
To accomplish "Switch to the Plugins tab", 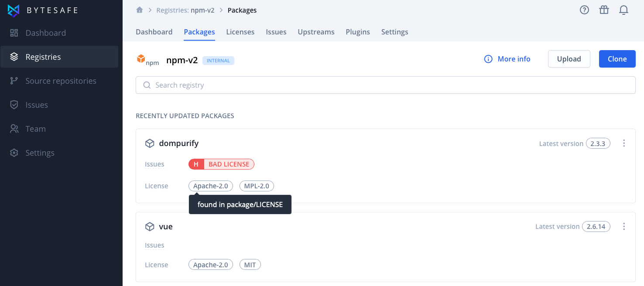I will click(x=358, y=32).
